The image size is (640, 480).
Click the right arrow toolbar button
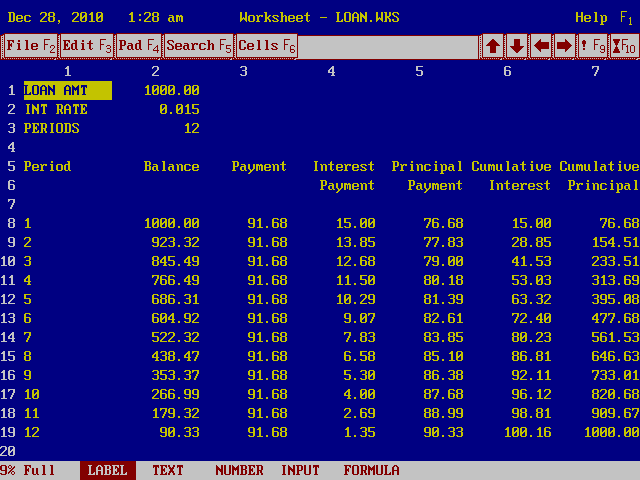[x=564, y=46]
